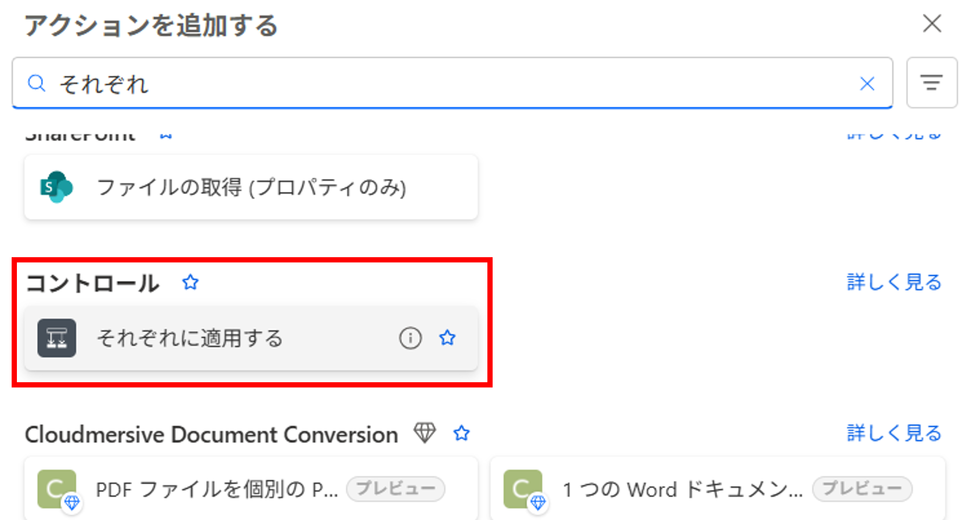
Task: Click the アクションを追加する title
Action: (x=151, y=25)
